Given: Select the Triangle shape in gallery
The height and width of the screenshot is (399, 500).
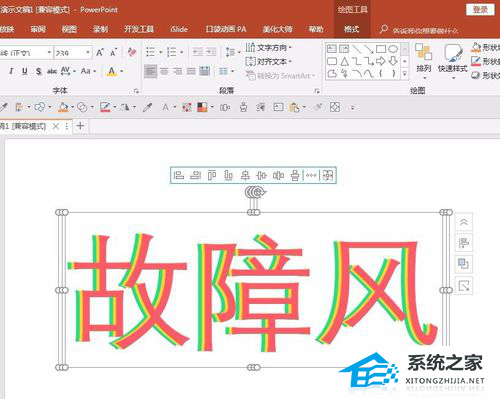Looking at the screenshot, I should 344,61.
